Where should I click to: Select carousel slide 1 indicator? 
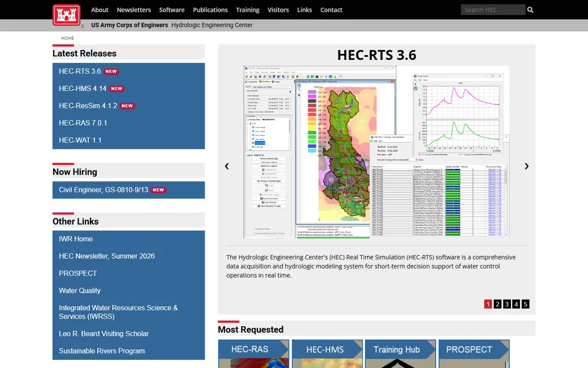488,304
